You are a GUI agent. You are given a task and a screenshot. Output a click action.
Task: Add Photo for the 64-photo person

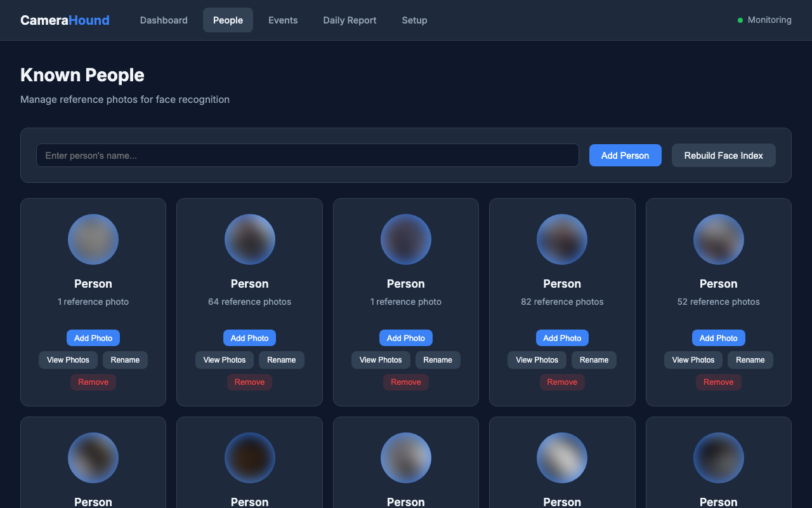coord(249,337)
